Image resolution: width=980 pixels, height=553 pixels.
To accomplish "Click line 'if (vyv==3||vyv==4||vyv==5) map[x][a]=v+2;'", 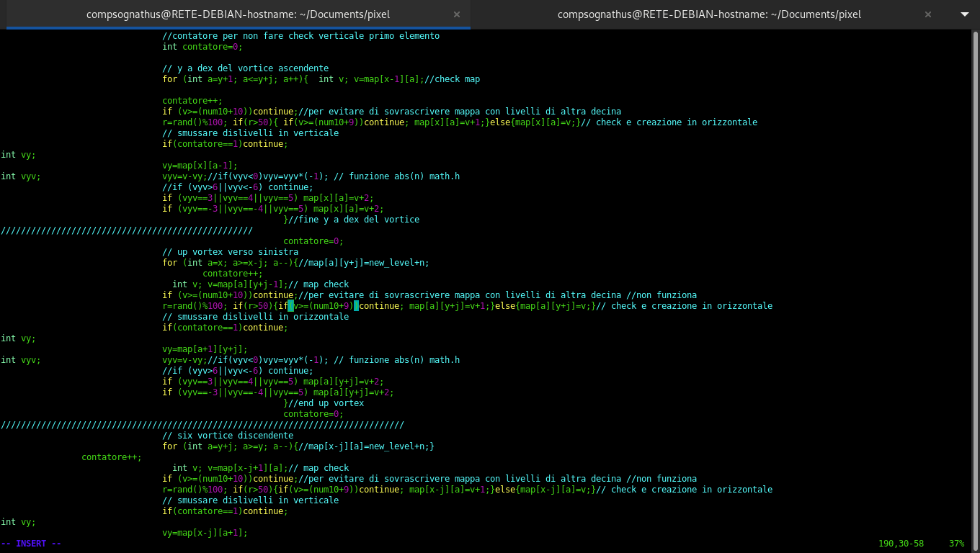I will click(x=268, y=198).
